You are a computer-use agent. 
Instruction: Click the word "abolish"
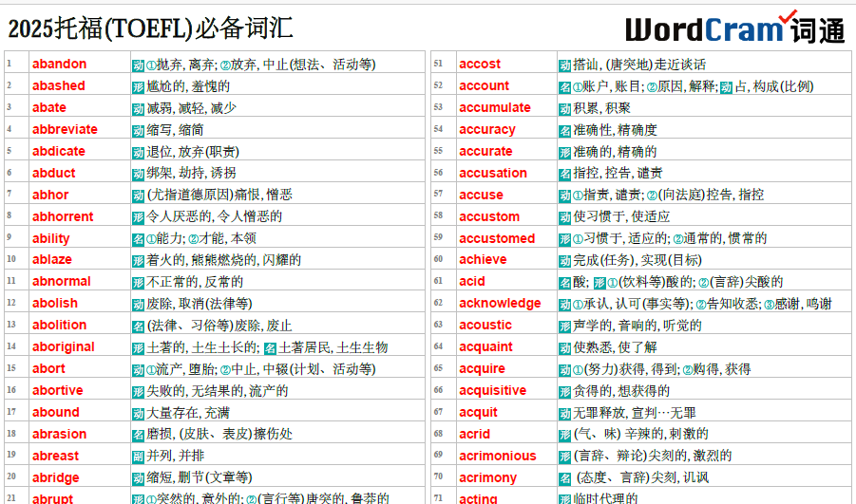click(55, 304)
